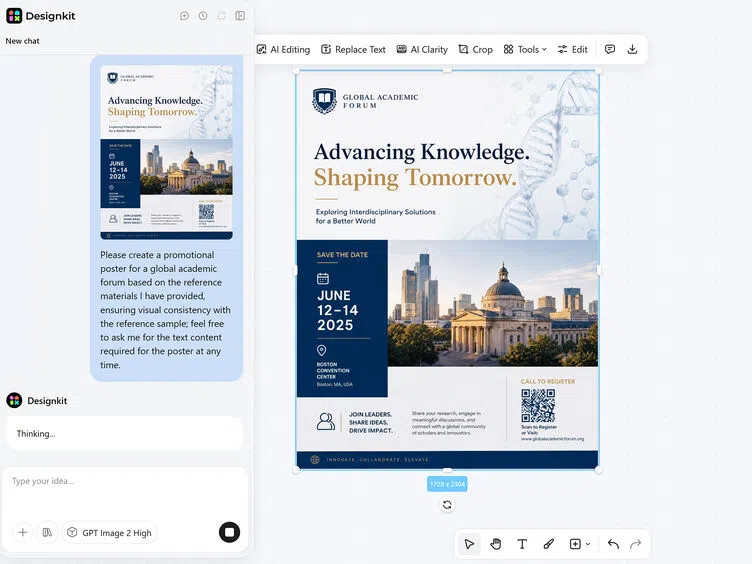
Task: Click the 1728 x 2304 size badge
Action: coord(447,484)
